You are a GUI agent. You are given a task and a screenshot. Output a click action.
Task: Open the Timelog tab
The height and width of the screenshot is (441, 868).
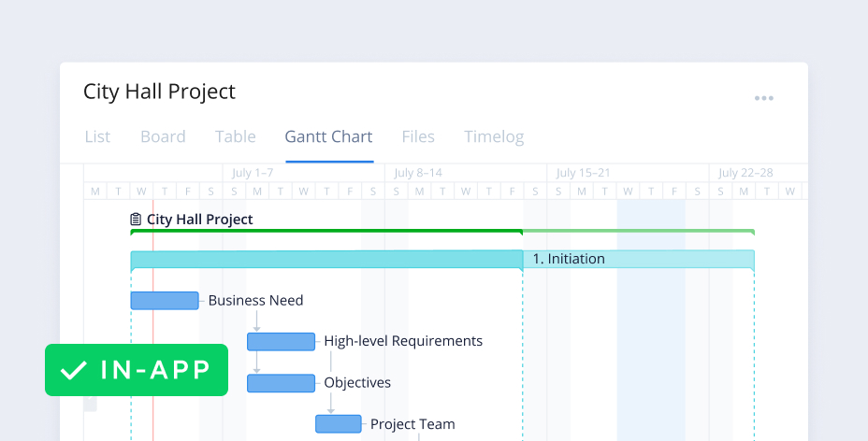tap(494, 136)
